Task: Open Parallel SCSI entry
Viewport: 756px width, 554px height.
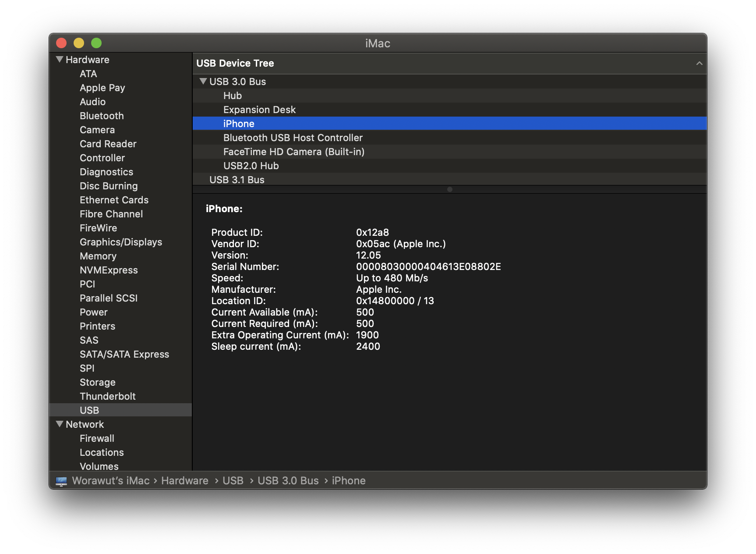Action: coord(109,298)
